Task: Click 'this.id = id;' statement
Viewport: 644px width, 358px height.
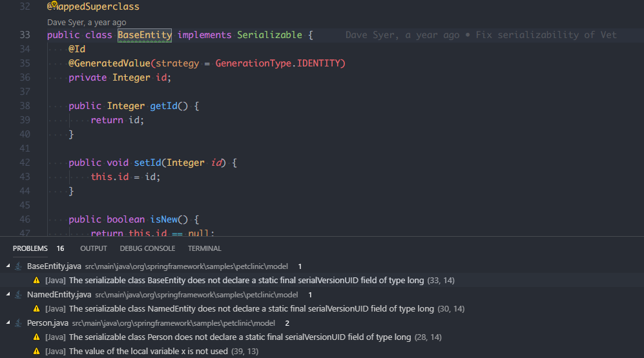Action: tap(126, 177)
